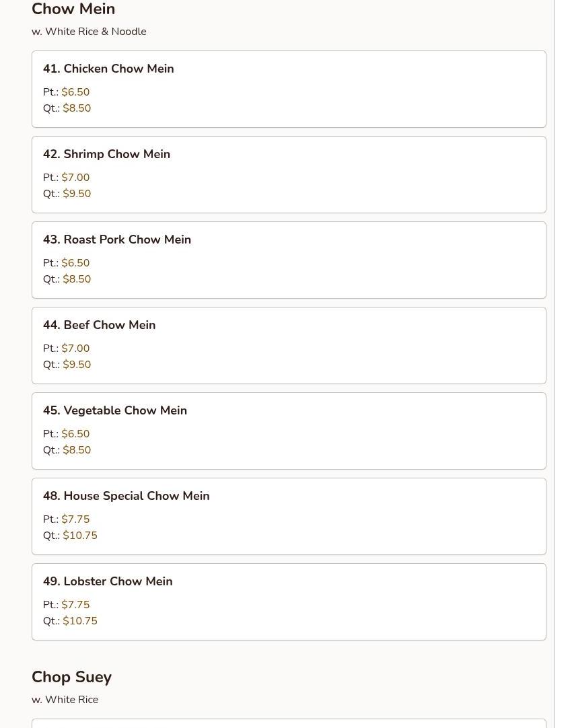568x728 pixels.
Task: Choose the Beef Chow Mein title
Action: tap(99, 325)
